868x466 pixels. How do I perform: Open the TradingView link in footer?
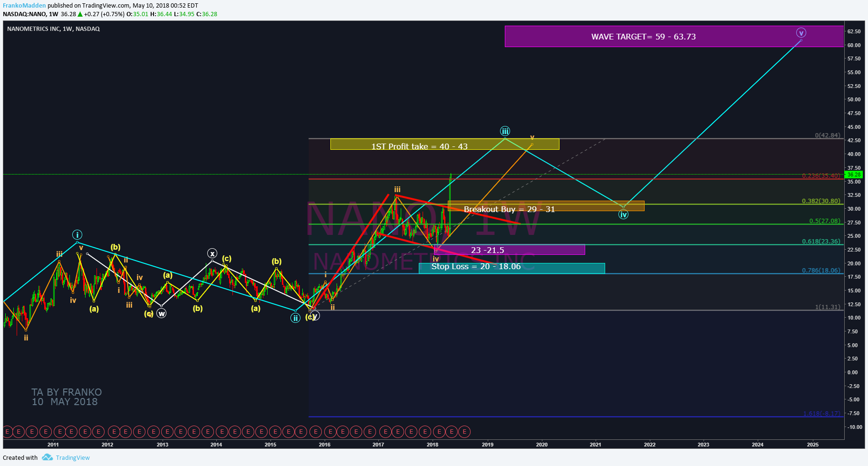(73, 457)
